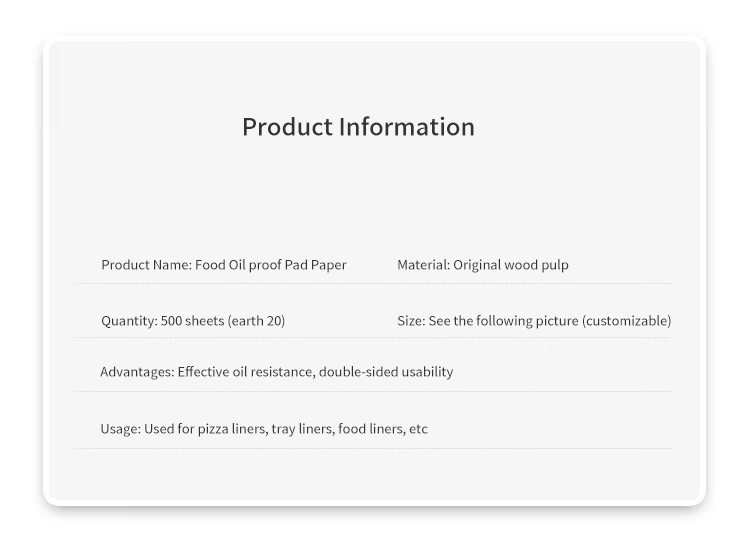This screenshot has height=541, width=750.
Task: Click the Size label
Action: click(410, 321)
